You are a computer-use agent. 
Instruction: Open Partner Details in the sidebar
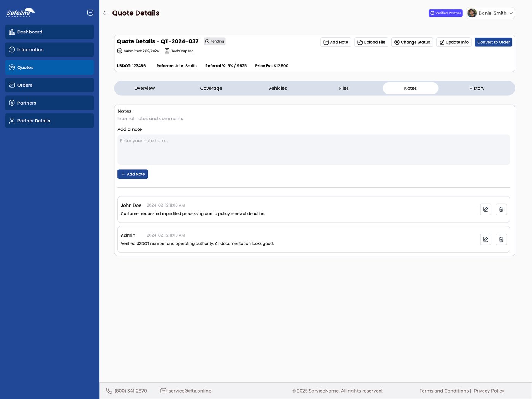pos(49,121)
